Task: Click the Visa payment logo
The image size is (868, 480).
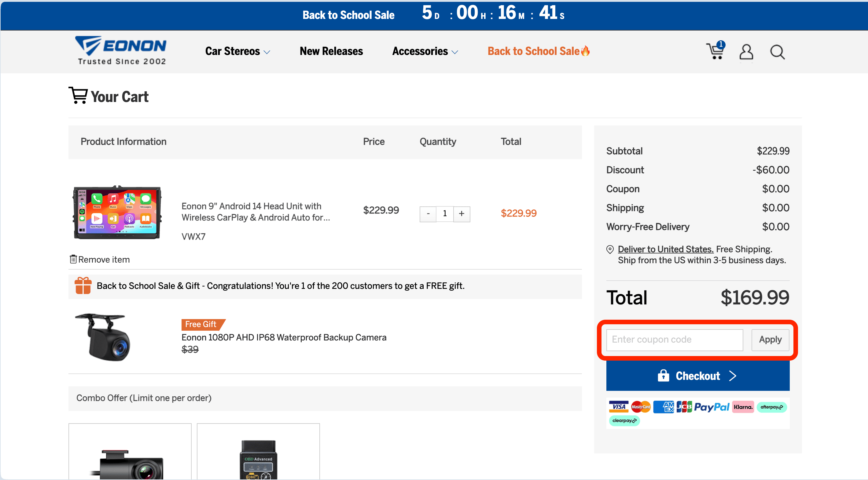Action: [619, 407]
